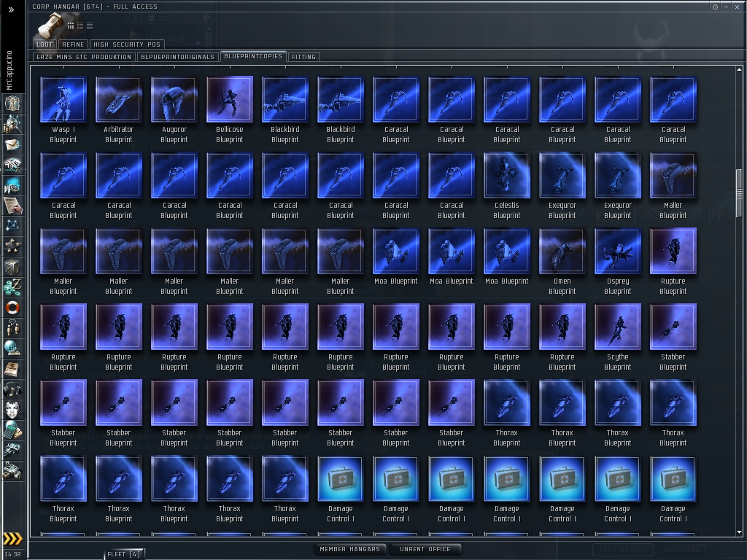Viewport: 747px width, 560px height.
Task: Select the Blueprintcopies tab
Action: pos(253,56)
